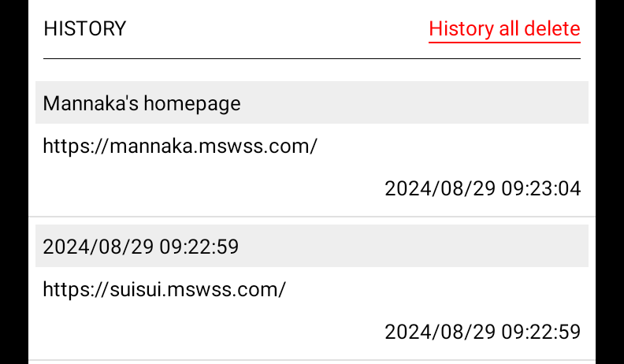Open the Mannaka's homepage history entry title

[142, 103]
